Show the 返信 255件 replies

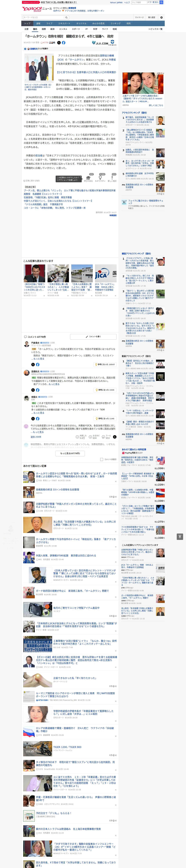[36, 437]
